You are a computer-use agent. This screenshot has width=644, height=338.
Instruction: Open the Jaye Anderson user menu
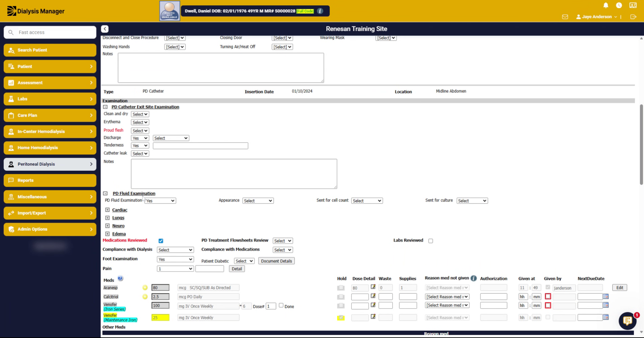pyautogui.click(x=597, y=17)
